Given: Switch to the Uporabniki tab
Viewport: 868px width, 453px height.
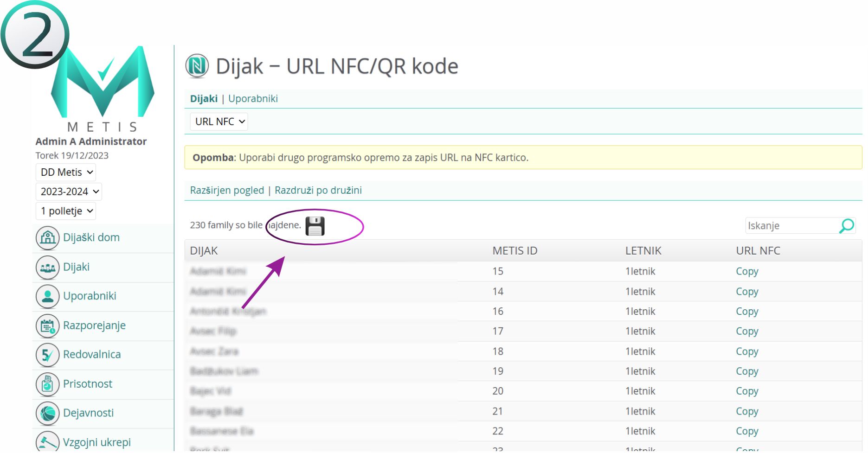Looking at the screenshot, I should click(253, 99).
